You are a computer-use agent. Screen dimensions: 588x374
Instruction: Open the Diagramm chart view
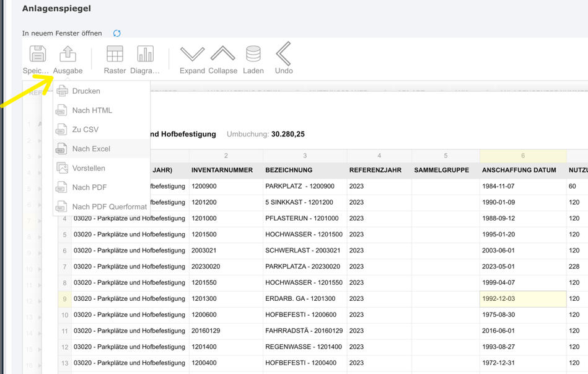[145, 55]
